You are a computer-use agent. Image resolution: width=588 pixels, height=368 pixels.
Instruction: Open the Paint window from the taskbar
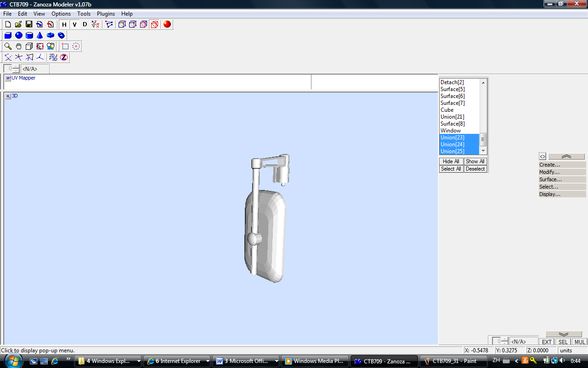(454, 361)
